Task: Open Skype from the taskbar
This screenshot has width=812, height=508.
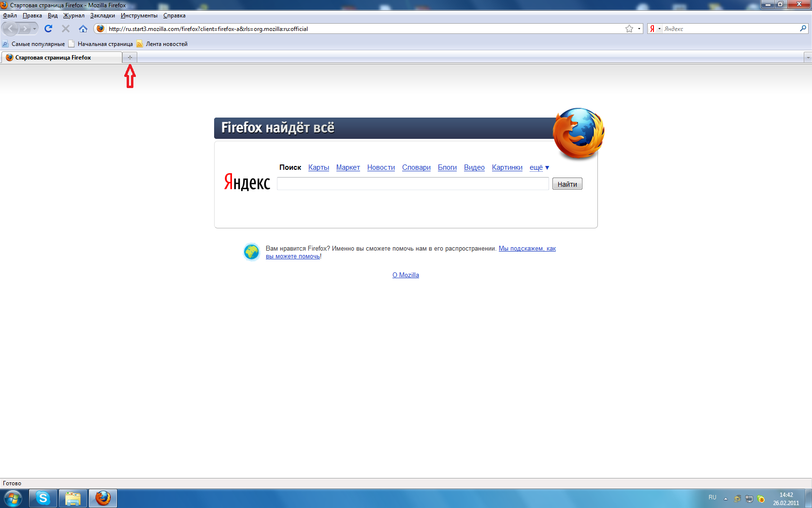Action: click(43, 498)
